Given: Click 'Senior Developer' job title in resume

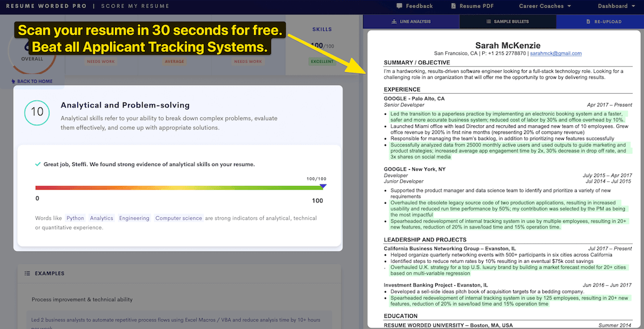Looking at the screenshot, I should coord(404,105).
